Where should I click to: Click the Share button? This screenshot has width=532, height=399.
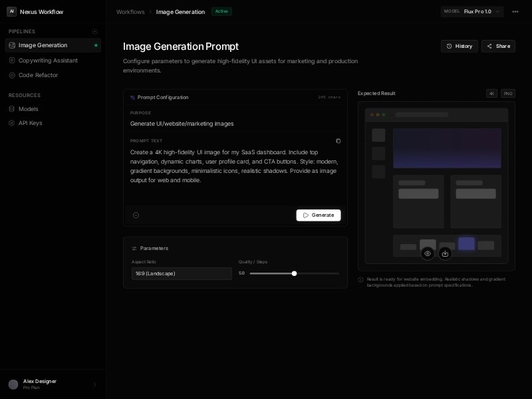498,46
